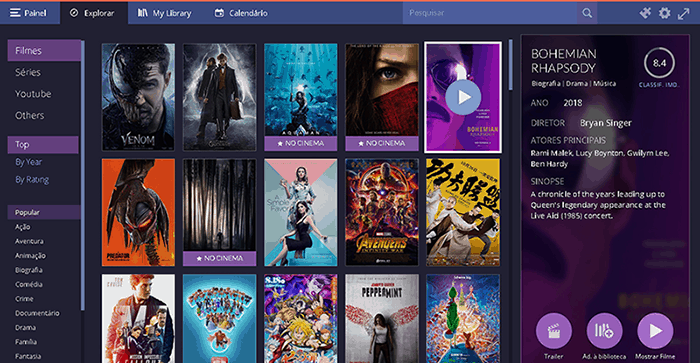The height and width of the screenshot is (363, 700).
Task: Open the Mission Impossible Fallout poster
Action: 138,319
